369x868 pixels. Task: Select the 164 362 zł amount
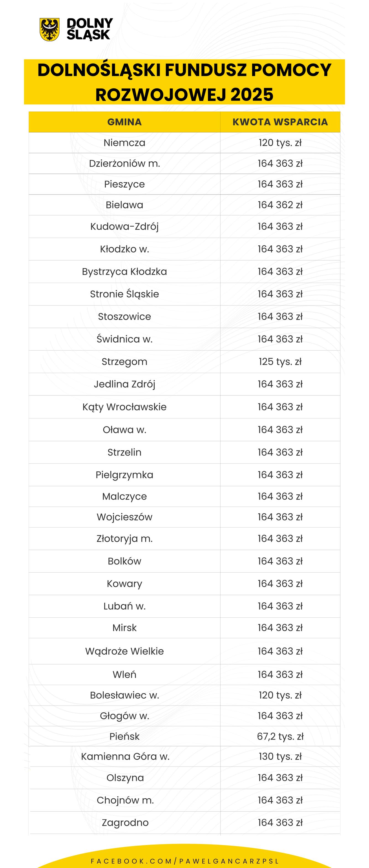click(280, 205)
